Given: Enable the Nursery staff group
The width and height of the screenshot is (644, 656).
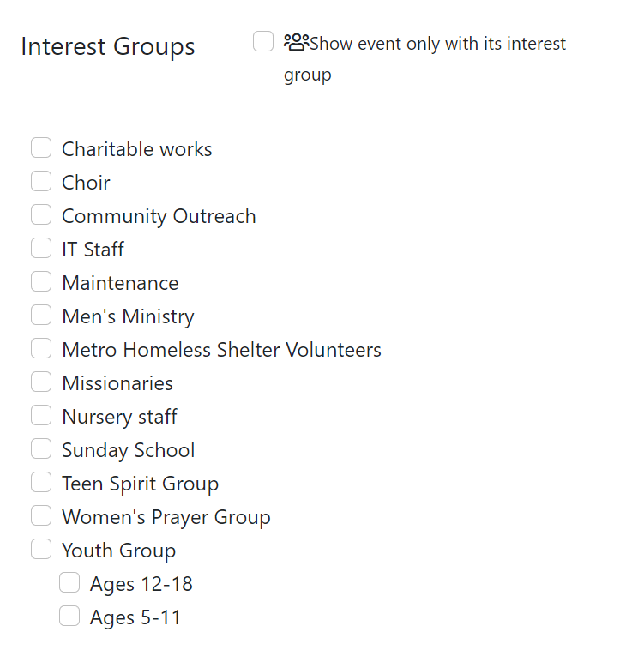Looking at the screenshot, I should (41, 415).
